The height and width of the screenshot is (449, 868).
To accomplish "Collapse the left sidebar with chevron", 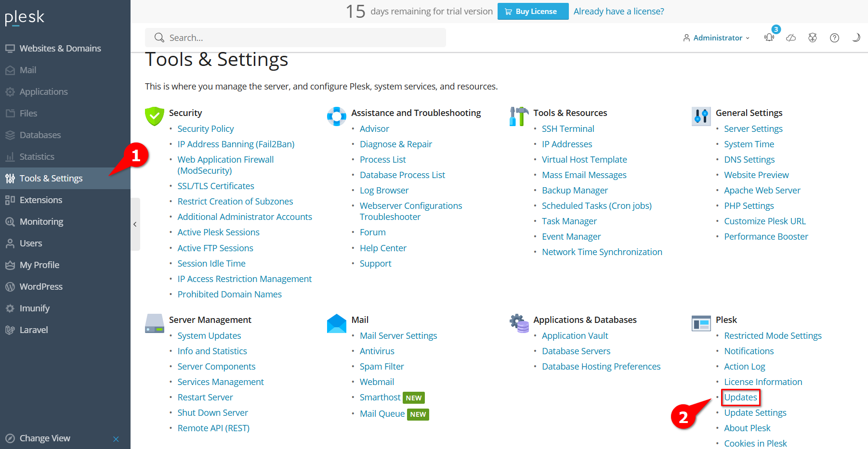I will click(135, 224).
